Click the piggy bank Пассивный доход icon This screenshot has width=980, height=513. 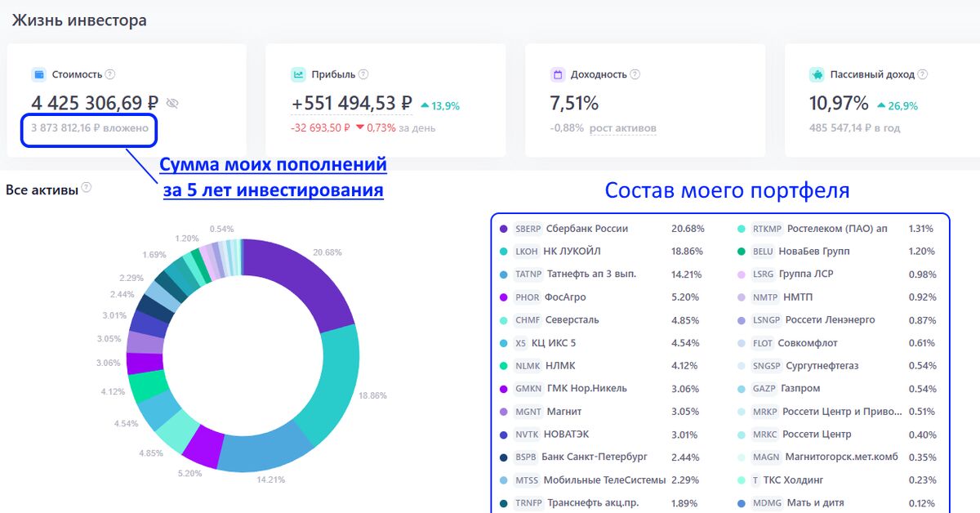point(817,74)
